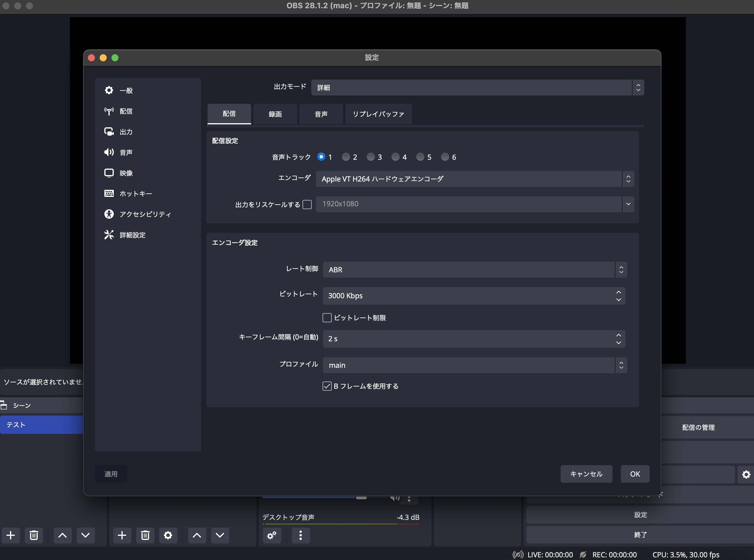Click the ビットレート 3000 Kbps input field
Viewport: 754px width, 560px height.
coord(474,296)
